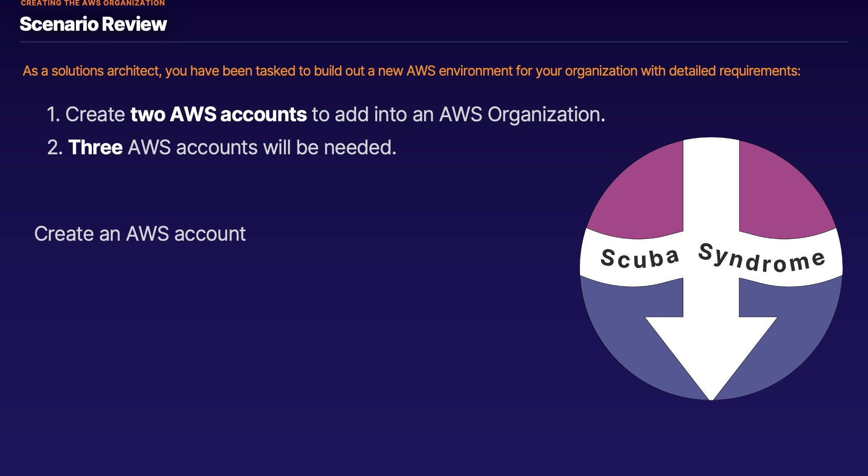868x476 pixels.
Task: Click the bold word "Three"
Action: click(x=95, y=148)
